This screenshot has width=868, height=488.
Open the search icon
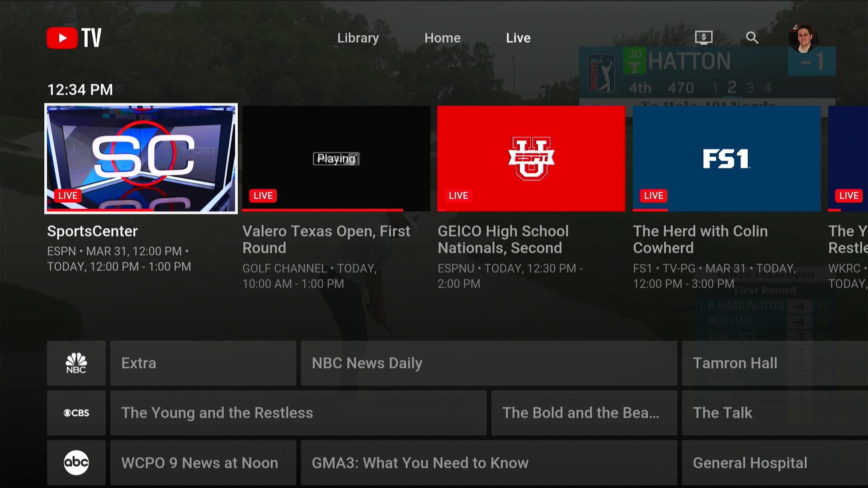[753, 37]
